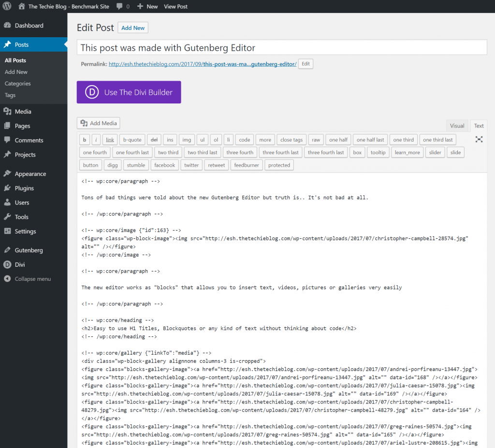Click the Tools wrench icon
495x448 pixels.
7,217
